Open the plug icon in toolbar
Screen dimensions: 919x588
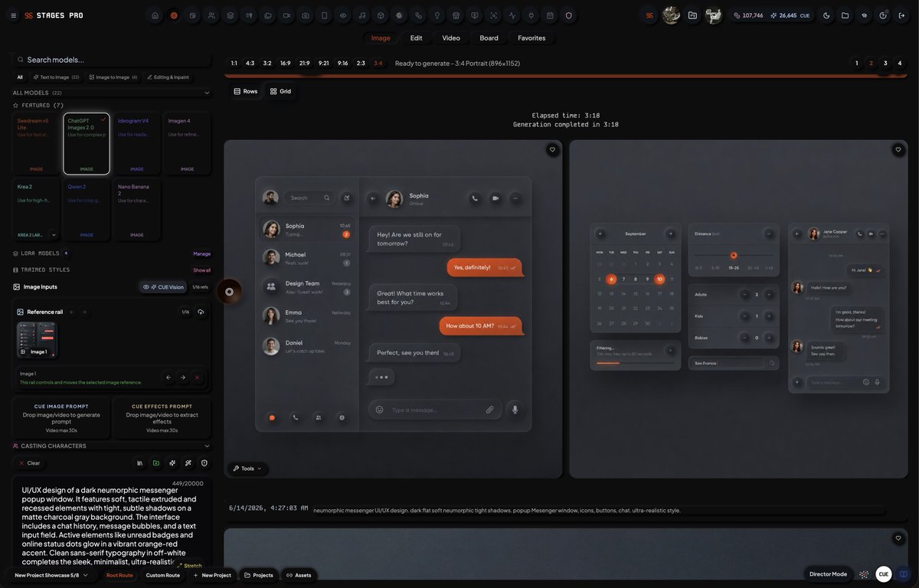point(531,15)
